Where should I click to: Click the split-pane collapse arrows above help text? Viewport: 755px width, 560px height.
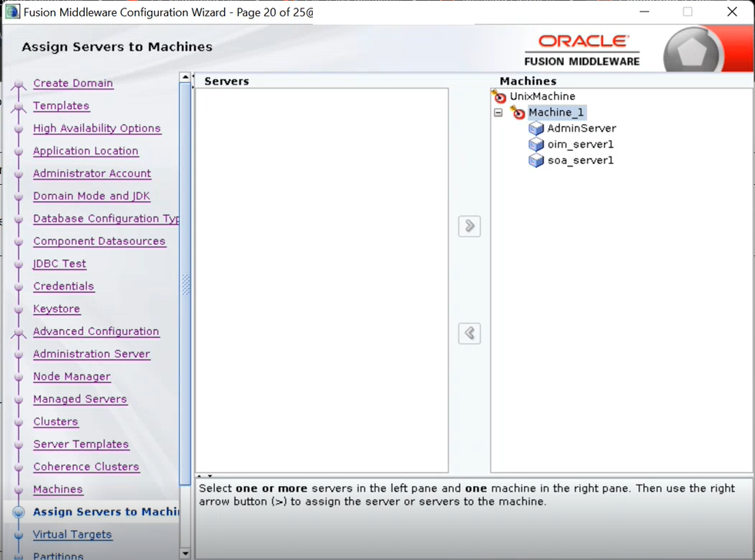click(x=205, y=476)
